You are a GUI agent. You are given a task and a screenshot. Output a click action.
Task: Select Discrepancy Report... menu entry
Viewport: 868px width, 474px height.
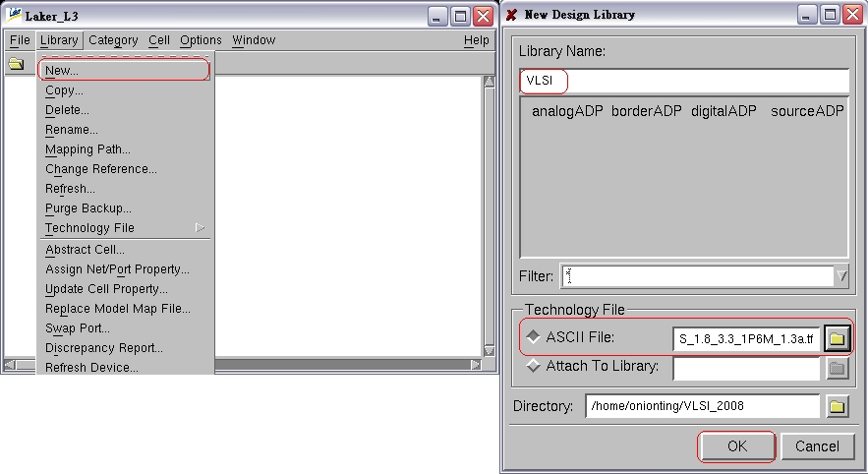(x=124, y=348)
